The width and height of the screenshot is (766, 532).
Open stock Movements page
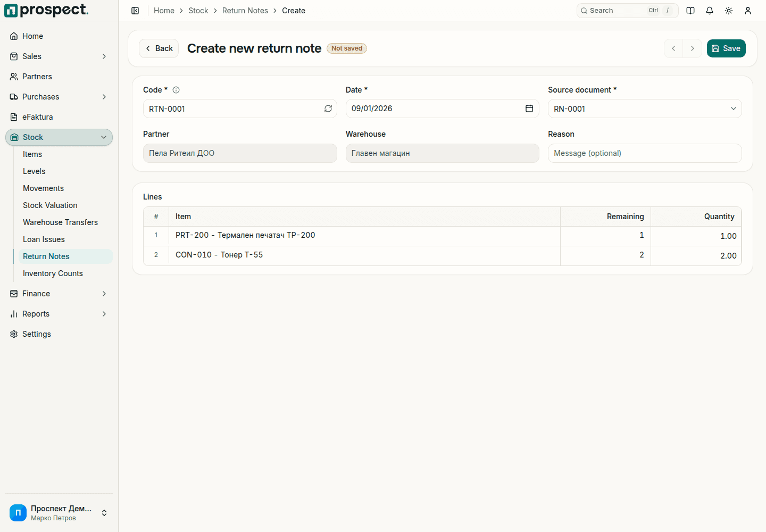[x=65, y=188]
